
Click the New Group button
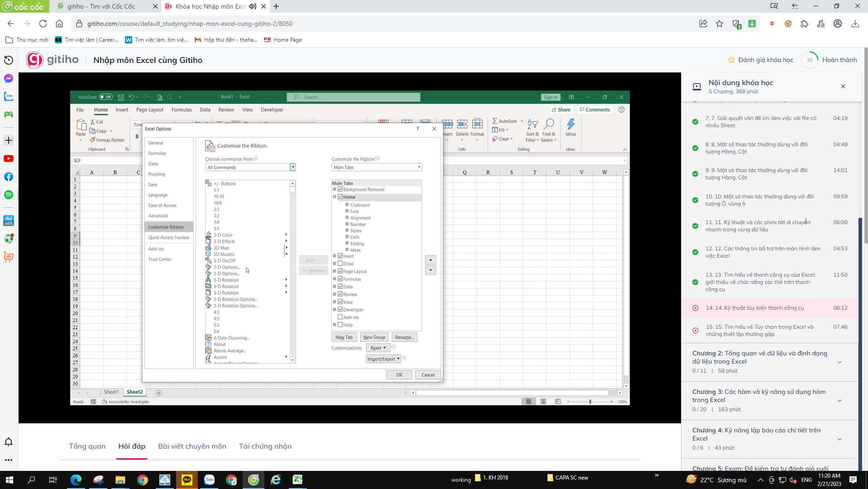tap(374, 337)
